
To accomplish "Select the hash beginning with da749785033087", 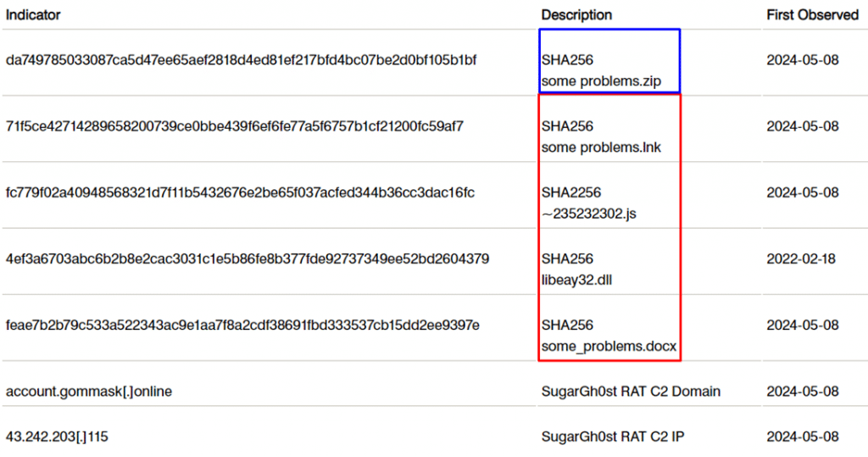I will [x=242, y=60].
